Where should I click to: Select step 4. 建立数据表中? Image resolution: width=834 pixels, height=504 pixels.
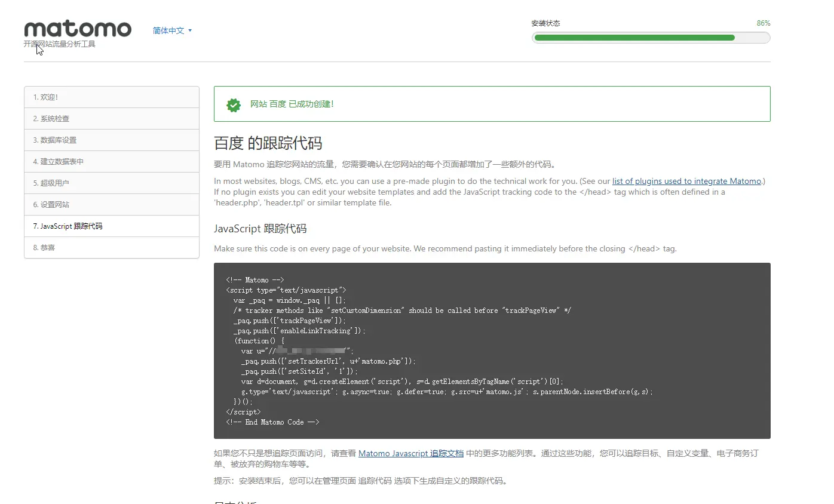tap(112, 162)
